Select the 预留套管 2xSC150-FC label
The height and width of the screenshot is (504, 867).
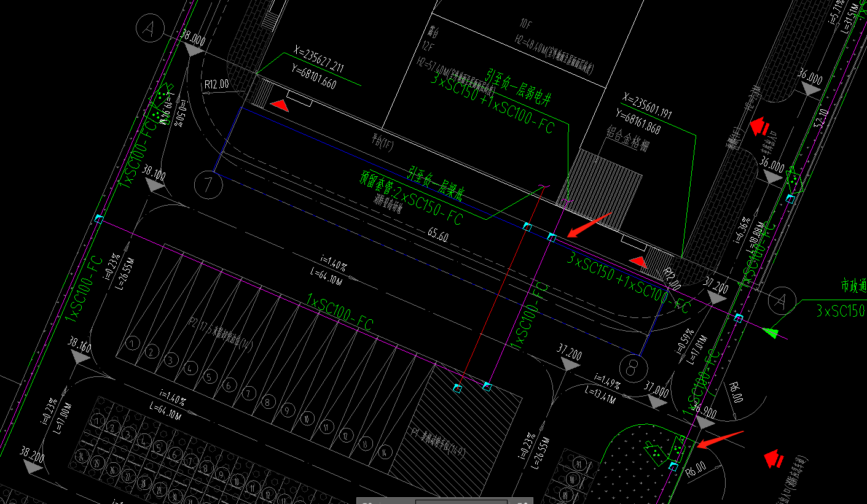[x=411, y=199]
